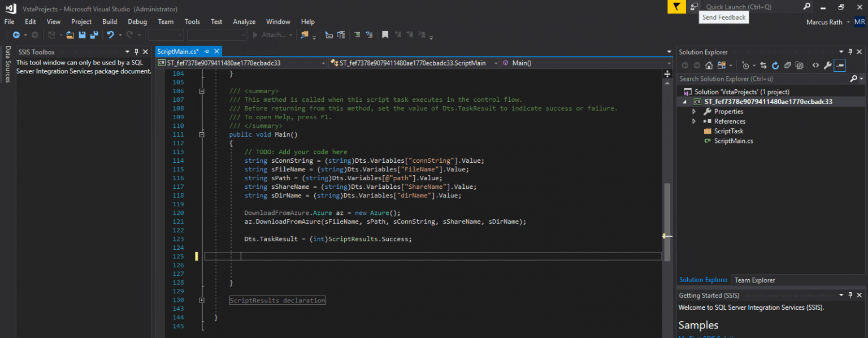
Task: Click Sync with Active Document in Solution Explorer
Action: coord(763,65)
